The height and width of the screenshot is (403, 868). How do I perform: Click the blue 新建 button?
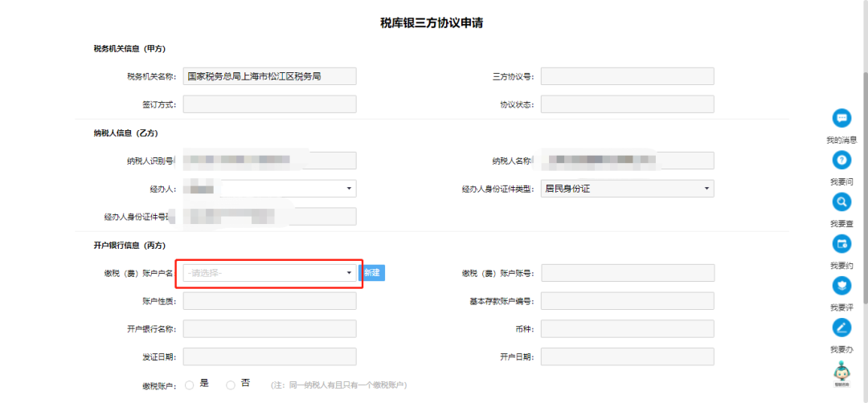pos(372,273)
